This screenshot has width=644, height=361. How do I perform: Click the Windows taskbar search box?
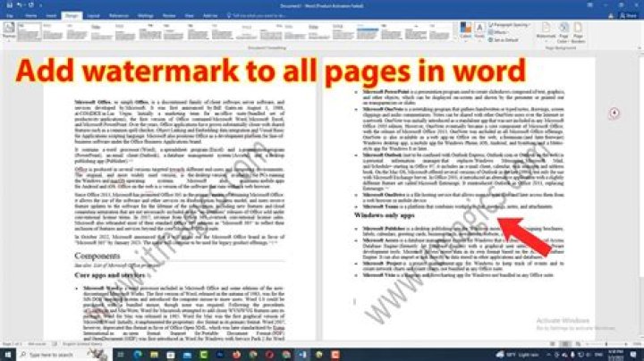click(x=54, y=354)
